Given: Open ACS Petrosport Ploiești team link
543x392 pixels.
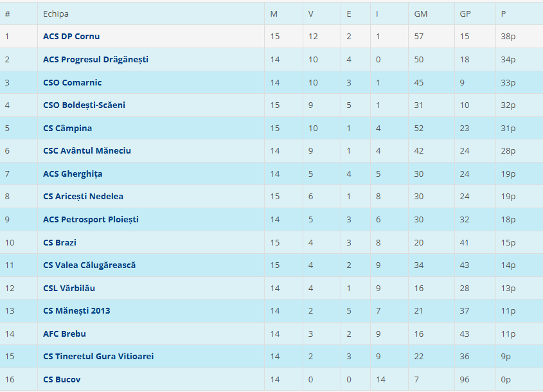Looking at the screenshot, I should point(91,220).
